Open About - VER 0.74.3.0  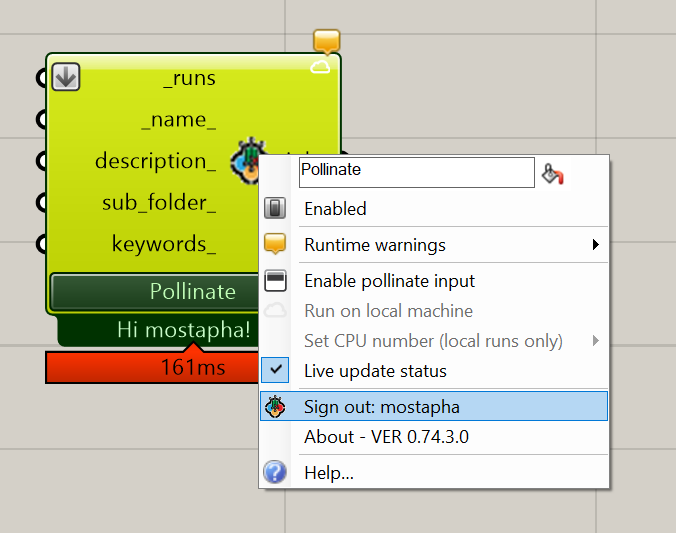coord(434,436)
